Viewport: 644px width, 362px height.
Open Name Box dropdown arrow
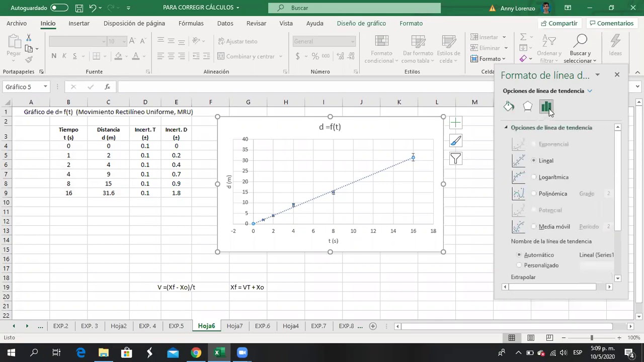(x=45, y=86)
